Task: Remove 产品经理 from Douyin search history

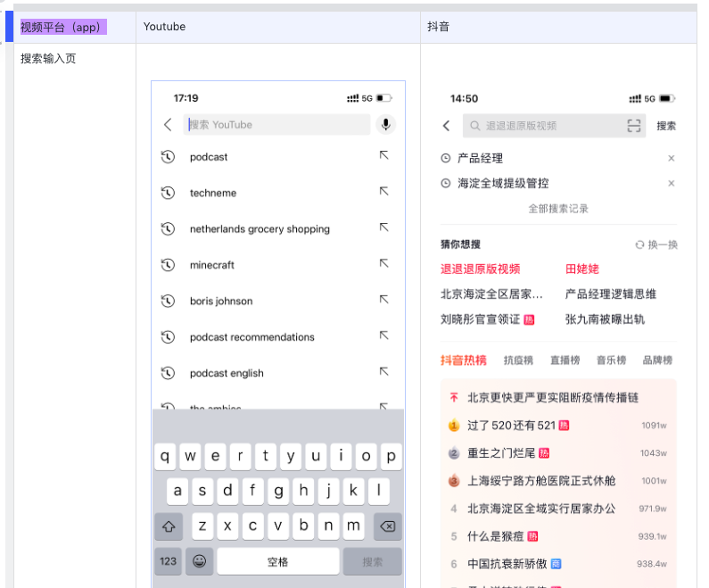Action: pos(671,159)
